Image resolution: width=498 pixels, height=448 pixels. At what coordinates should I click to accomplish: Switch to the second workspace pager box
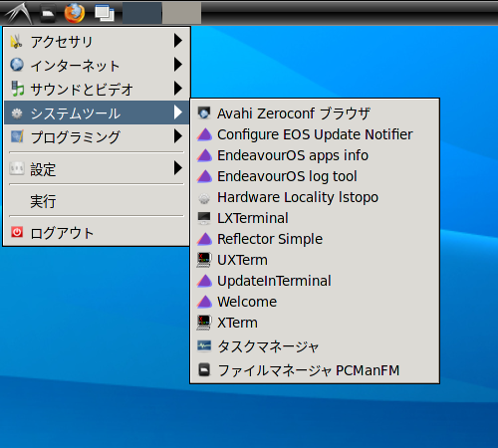tap(181, 13)
